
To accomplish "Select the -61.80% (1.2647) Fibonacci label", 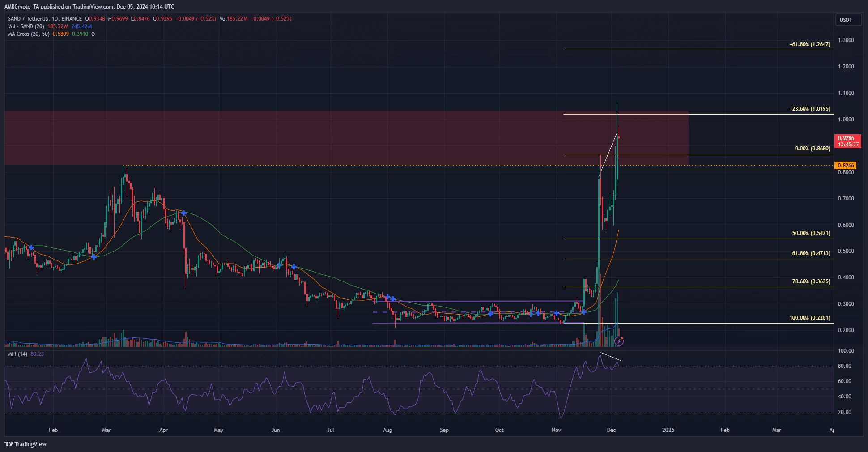I will [x=810, y=44].
